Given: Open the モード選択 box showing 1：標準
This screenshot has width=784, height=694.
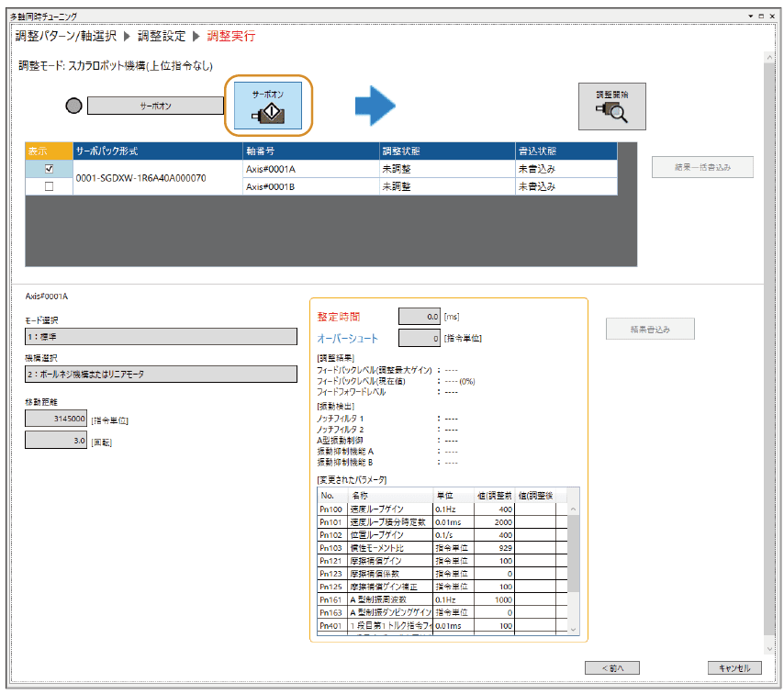Looking at the screenshot, I should [161, 336].
